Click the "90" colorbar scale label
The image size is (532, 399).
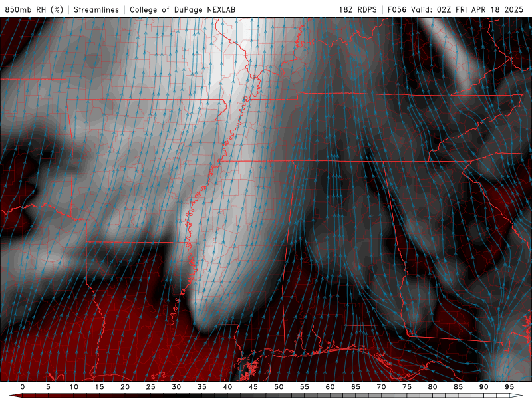click(x=483, y=387)
